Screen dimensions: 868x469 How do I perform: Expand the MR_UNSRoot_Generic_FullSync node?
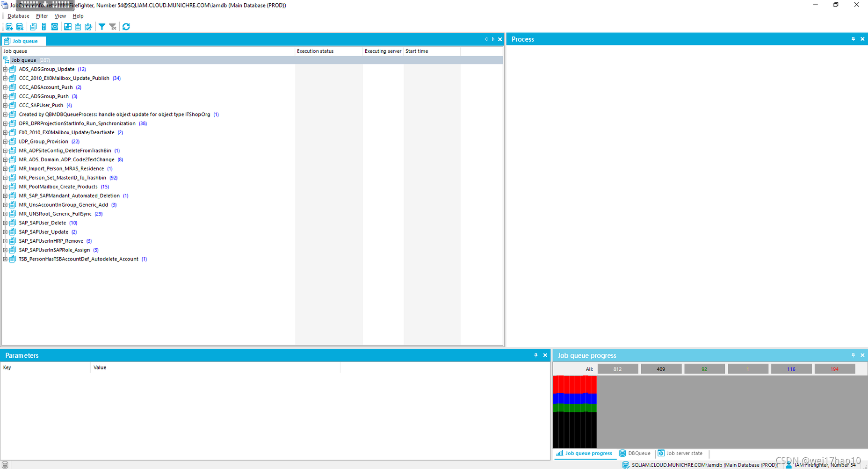5,214
